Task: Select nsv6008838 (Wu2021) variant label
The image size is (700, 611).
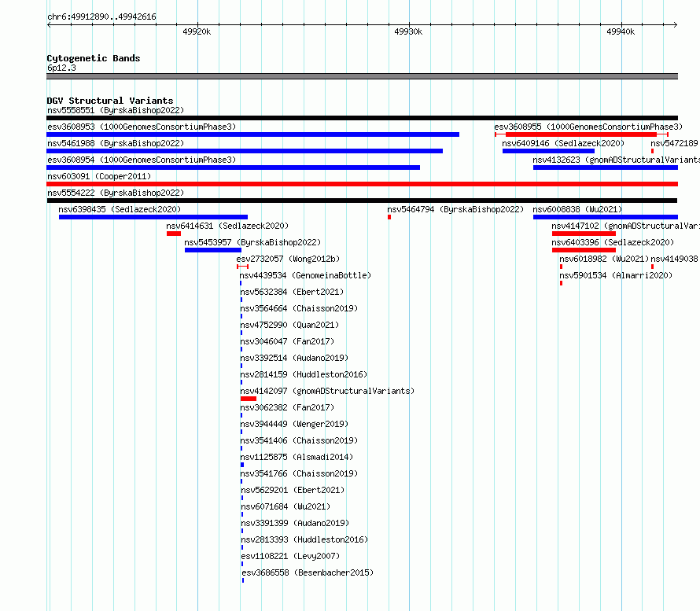Action: 577,209
